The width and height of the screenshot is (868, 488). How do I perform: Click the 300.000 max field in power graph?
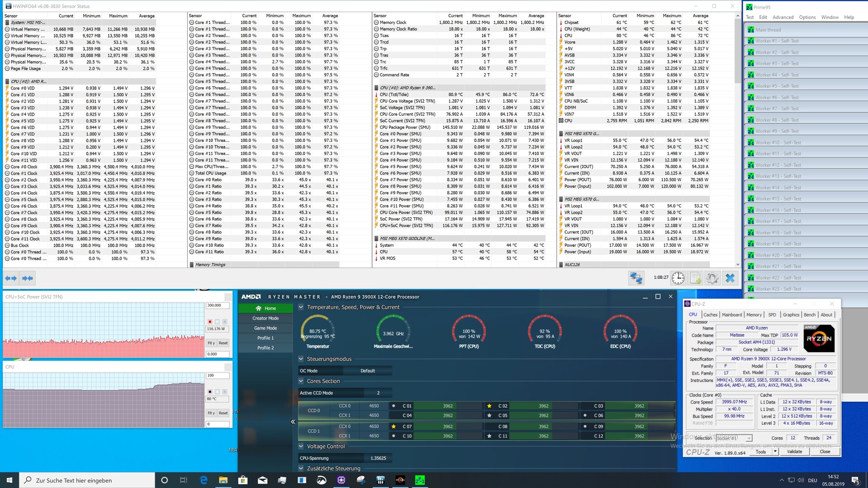[x=217, y=305]
